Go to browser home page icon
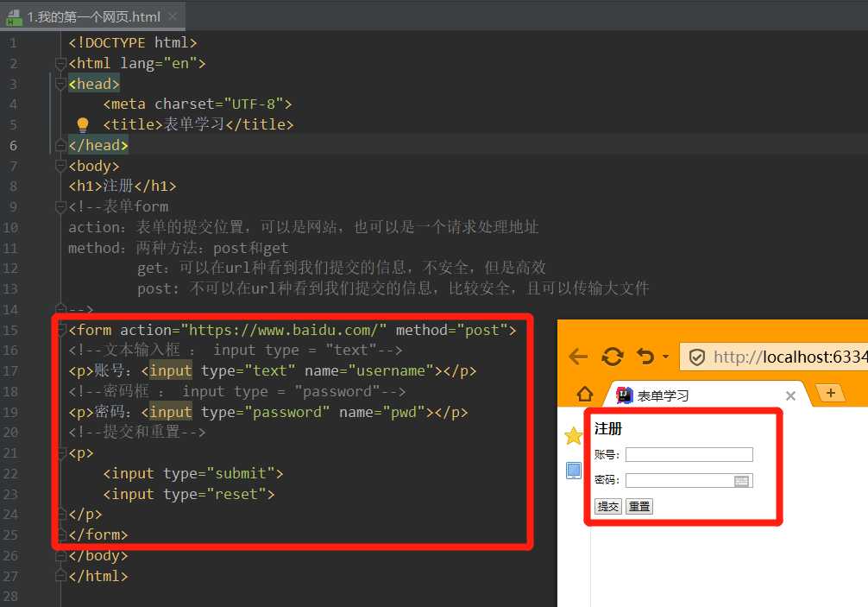 pos(585,395)
